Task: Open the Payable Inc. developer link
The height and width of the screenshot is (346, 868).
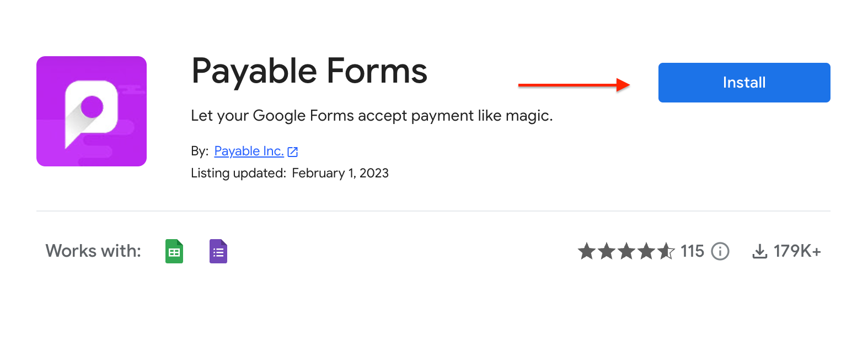Action: click(249, 151)
